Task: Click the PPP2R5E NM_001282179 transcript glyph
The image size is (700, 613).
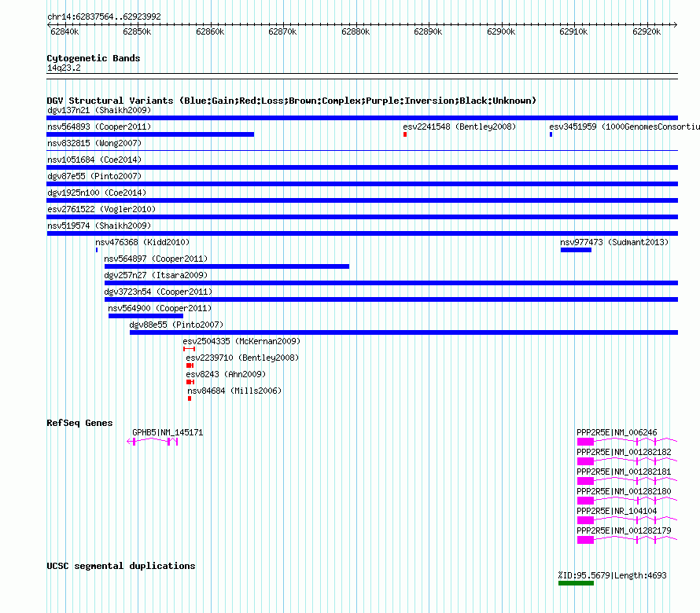Action: [x=627, y=540]
